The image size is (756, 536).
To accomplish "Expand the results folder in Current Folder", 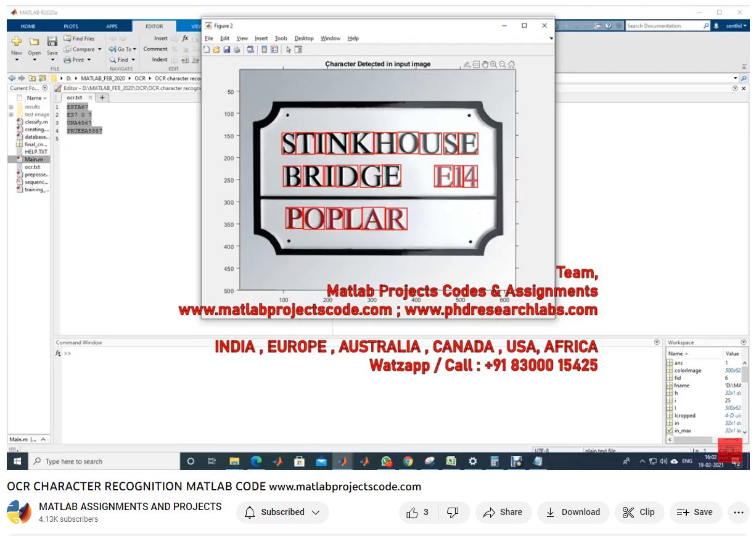I will (11, 107).
